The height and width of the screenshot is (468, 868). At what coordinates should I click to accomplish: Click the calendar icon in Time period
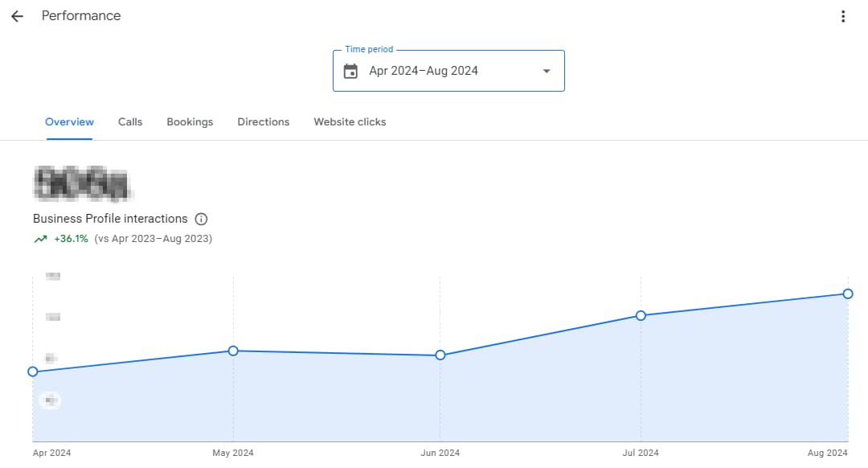(350, 71)
